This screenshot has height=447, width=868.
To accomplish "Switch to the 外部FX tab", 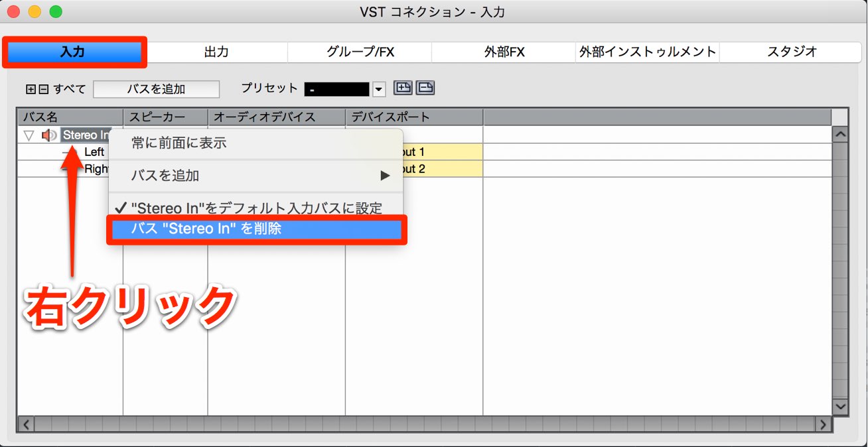I will pyautogui.click(x=504, y=52).
